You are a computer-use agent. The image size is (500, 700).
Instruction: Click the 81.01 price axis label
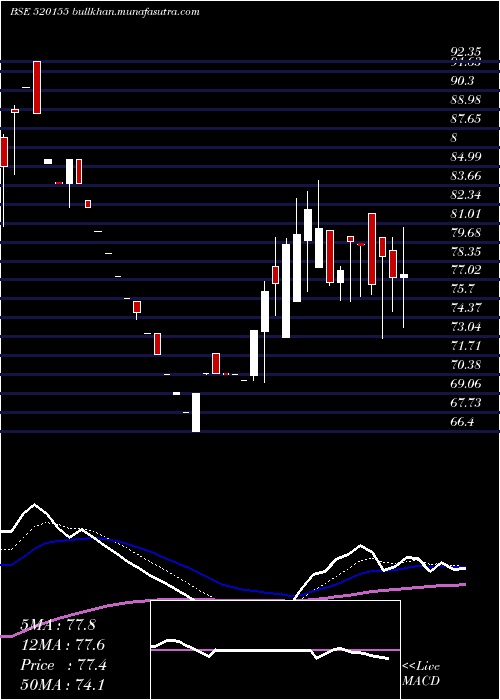(x=466, y=213)
